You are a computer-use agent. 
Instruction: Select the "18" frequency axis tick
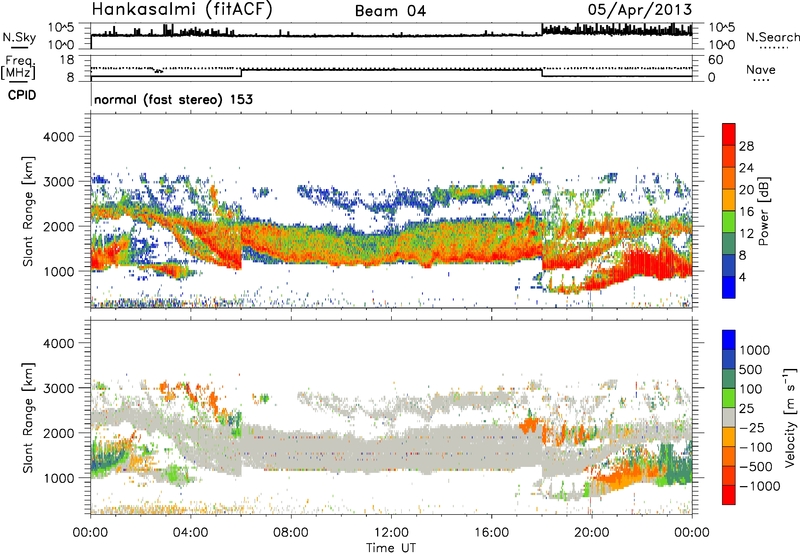[x=66, y=60]
